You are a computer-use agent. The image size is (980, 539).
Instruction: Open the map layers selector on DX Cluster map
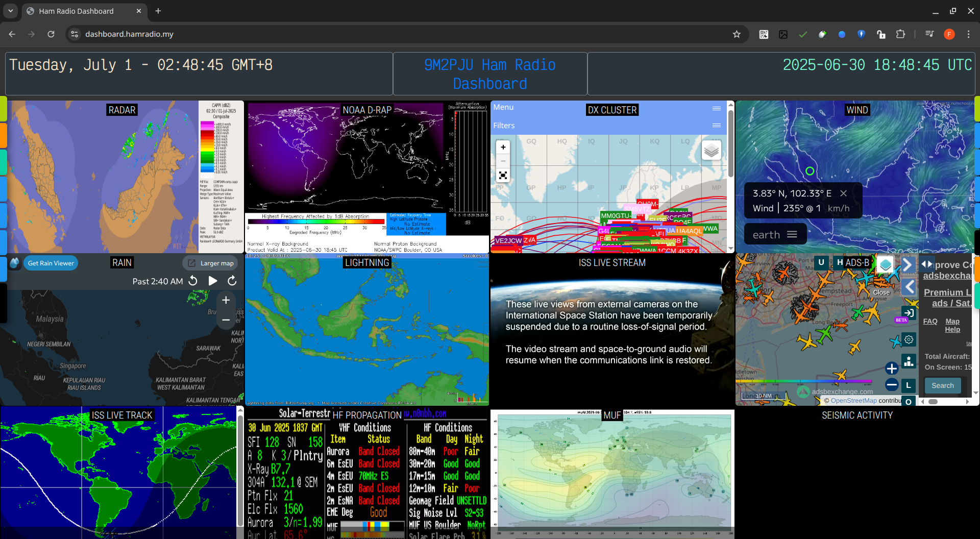pos(712,150)
